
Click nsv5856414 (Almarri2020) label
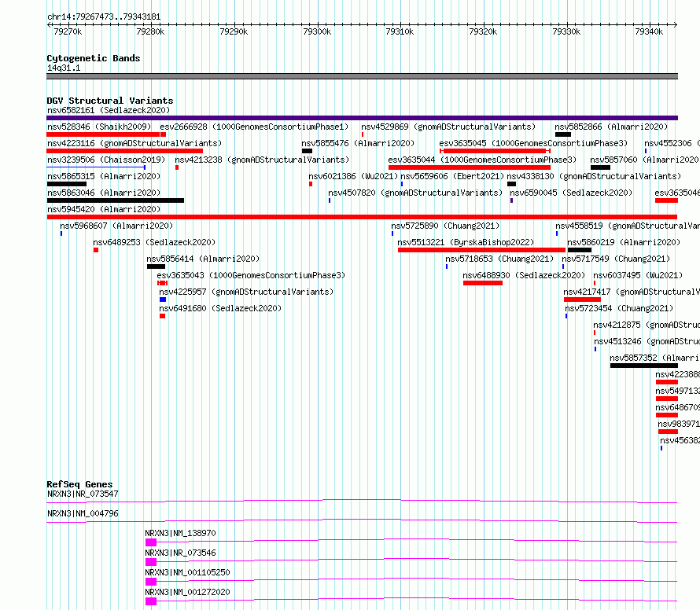[x=203, y=259]
